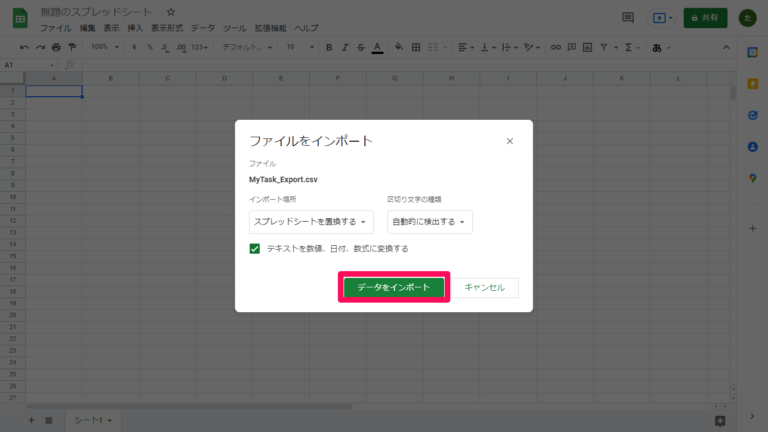Click the Undo icon in toolbar
The height and width of the screenshot is (432, 768).
point(24,48)
